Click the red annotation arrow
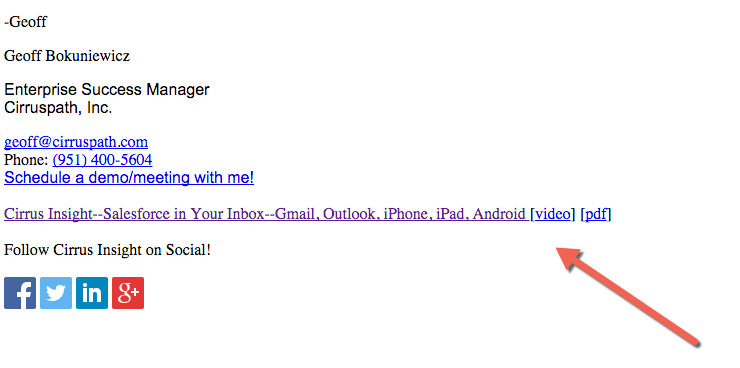This screenshot has height=368, width=740. [628, 297]
